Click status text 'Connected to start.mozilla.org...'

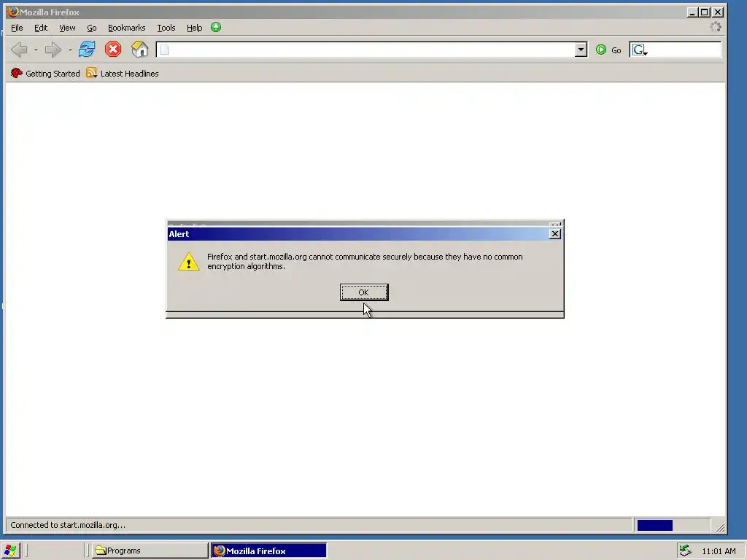[68, 525]
